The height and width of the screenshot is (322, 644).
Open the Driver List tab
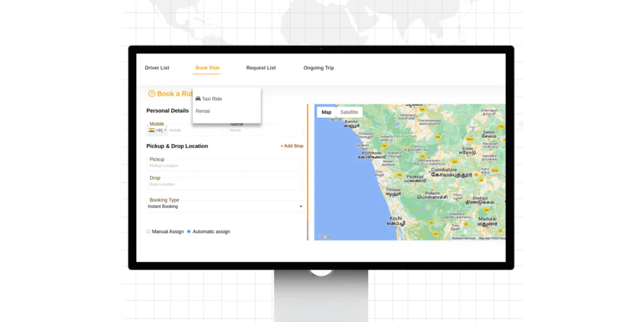[x=157, y=68]
